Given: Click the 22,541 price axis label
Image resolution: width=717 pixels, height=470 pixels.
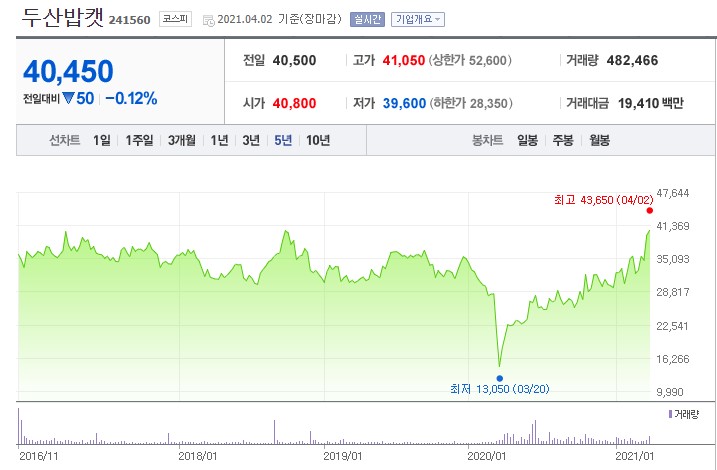Looking at the screenshot, I should click(673, 326).
